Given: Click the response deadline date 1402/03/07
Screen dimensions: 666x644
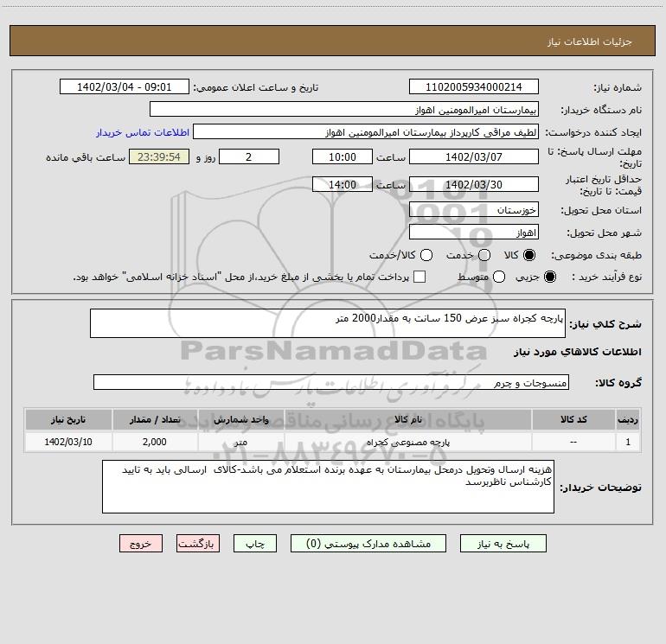Looking at the screenshot, I should 474,156.
